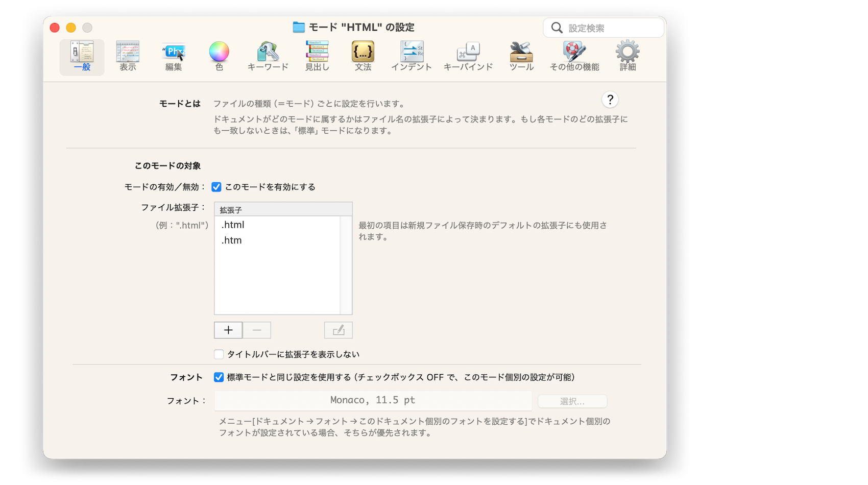Open the その他の機能 settings pane
The height and width of the screenshot is (485, 868).
pyautogui.click(x=574, y=56)
